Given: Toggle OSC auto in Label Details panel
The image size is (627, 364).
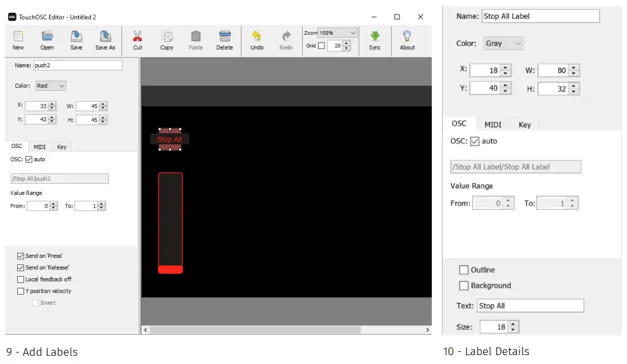Looking at the screenshot, I should pyautogui.click(x=474, y=142).
